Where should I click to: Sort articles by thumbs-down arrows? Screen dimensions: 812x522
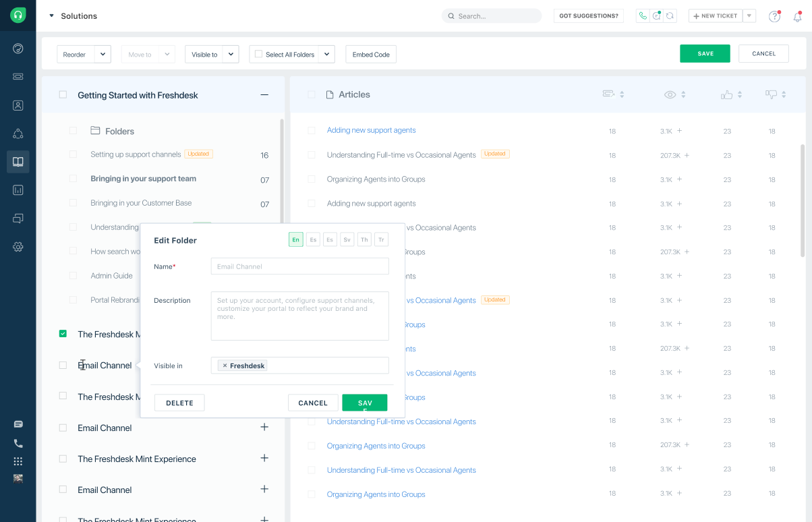point(784,95)
